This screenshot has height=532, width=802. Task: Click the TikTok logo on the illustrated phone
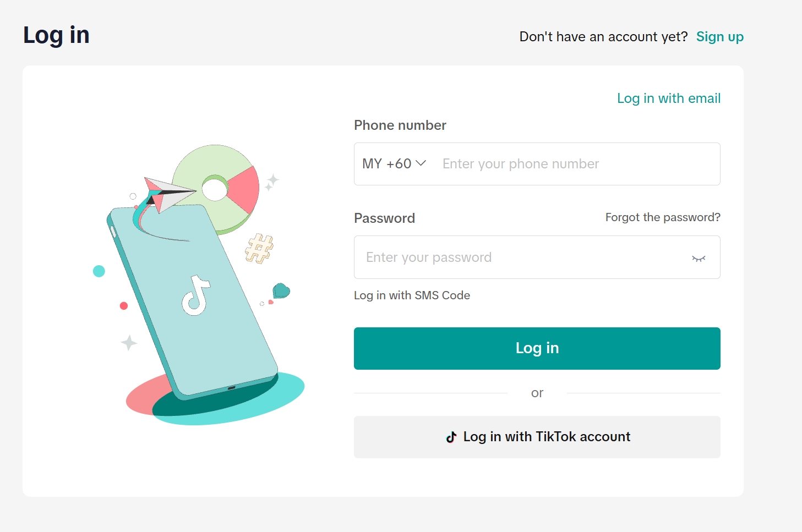[196, 295]
